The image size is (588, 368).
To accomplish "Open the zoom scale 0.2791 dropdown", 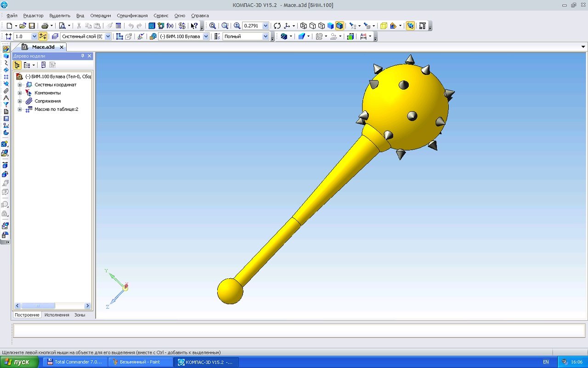I will point(266,26).
